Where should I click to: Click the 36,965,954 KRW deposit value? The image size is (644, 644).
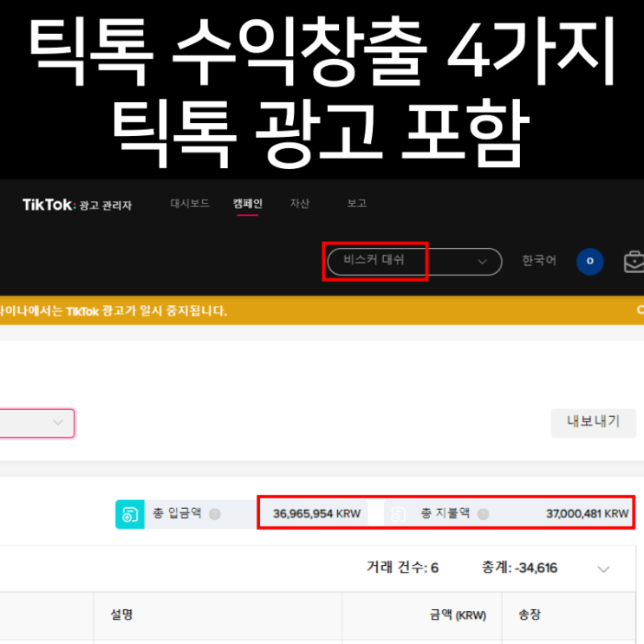pos(316,514)
